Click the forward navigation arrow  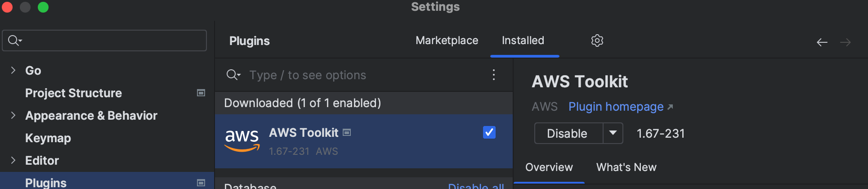pyautogui.click(x=846, y=42)
